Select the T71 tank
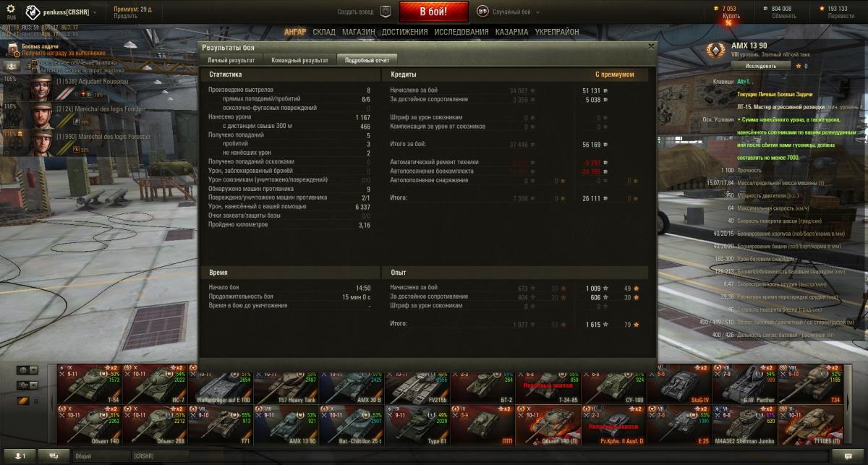 click(x=220, y=425)
